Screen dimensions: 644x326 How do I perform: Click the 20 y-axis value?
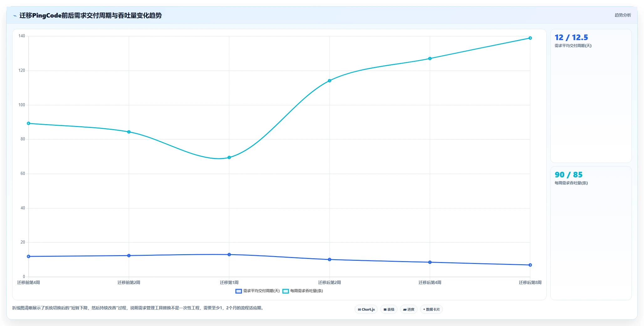(23, 242)
